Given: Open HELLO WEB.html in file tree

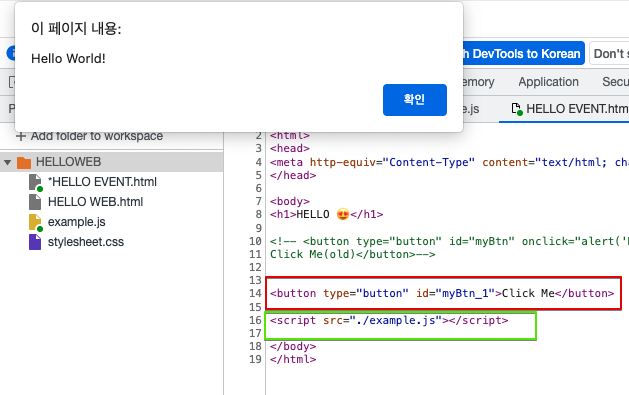Looking at the screenshot, I should (95, 202).
